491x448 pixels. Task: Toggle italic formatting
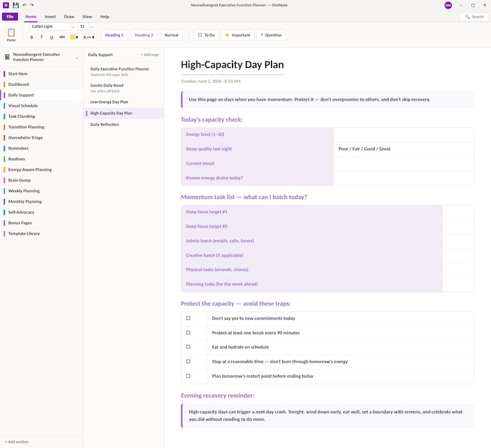41,37
